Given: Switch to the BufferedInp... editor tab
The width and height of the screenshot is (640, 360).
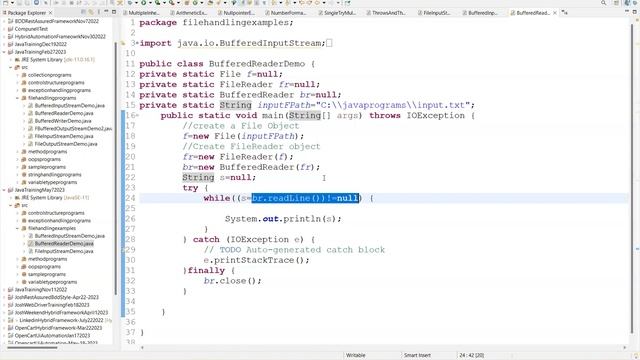Looking at the screenshot, I should click(480, 13).
